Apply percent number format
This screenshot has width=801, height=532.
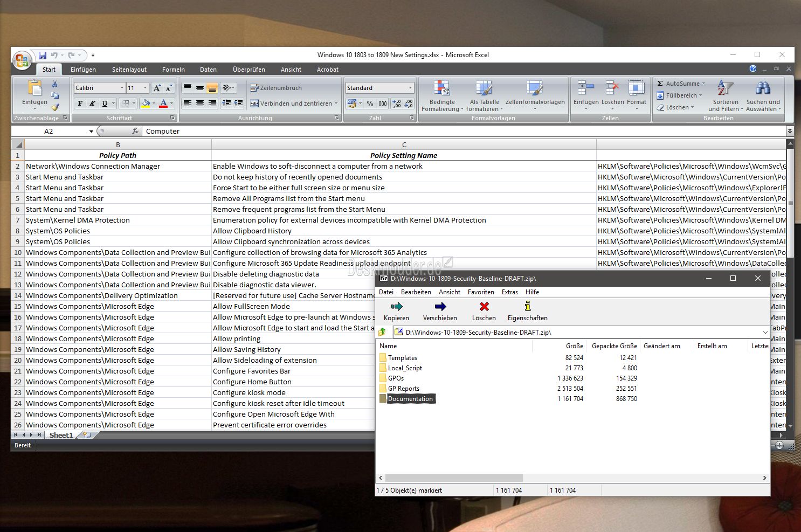tap(370, 103)
